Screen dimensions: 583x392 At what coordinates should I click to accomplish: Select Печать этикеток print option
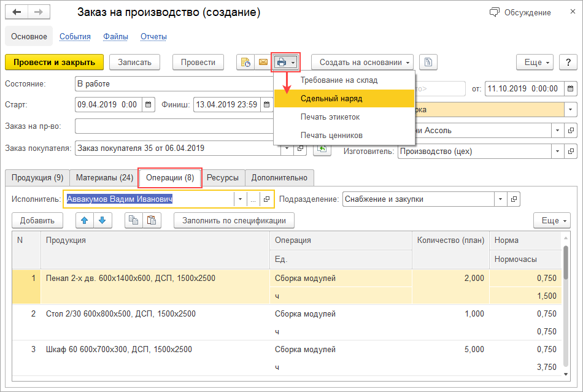click(344, 117)
